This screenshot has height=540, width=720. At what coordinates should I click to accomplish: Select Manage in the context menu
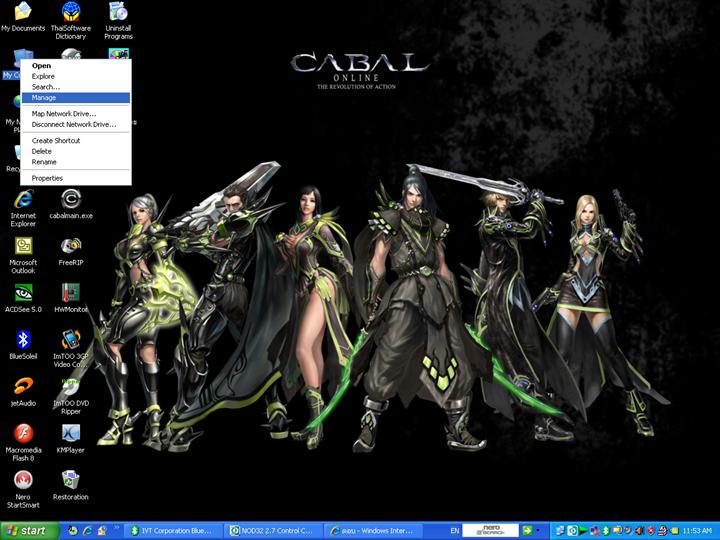pyautogui.click(x=76, y=98)
